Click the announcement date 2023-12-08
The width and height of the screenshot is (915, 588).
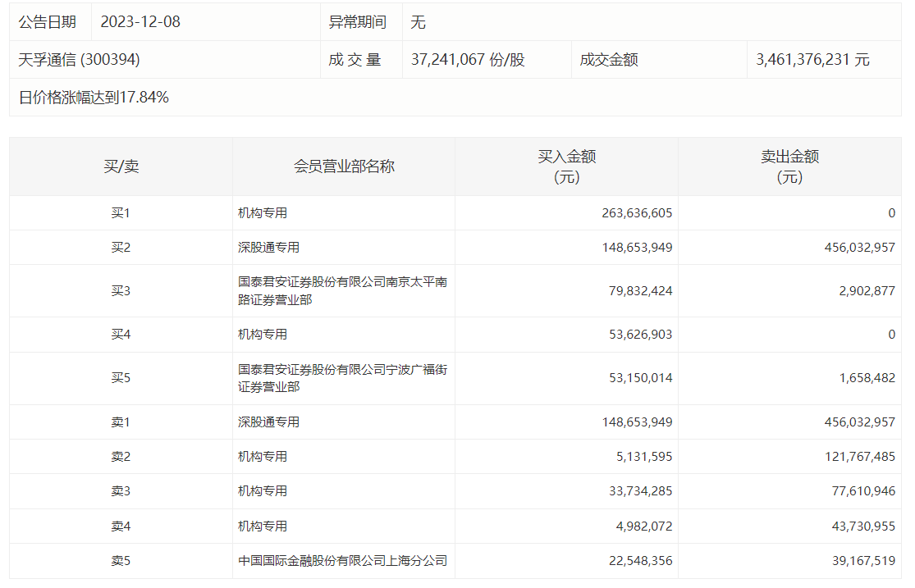140,22
